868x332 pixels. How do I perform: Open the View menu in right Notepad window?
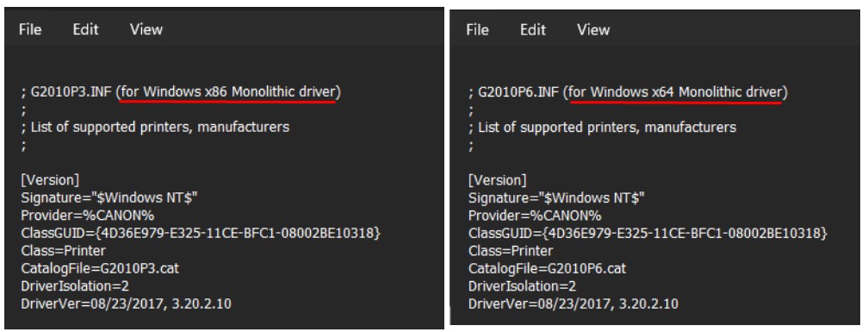coord(593,29)
